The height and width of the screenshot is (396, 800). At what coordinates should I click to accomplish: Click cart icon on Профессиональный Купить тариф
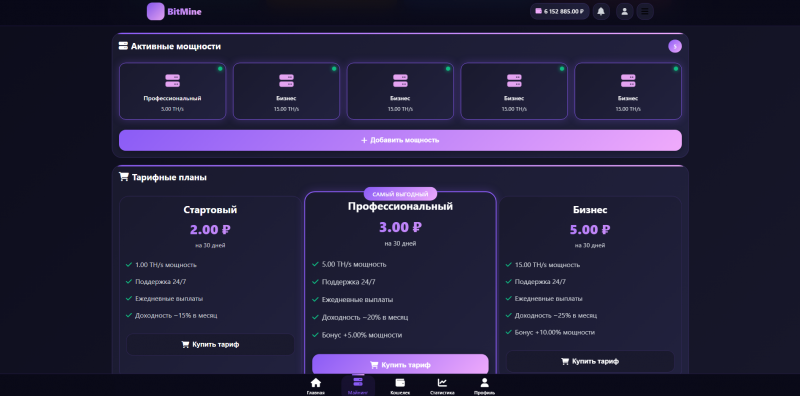[374, 365]
